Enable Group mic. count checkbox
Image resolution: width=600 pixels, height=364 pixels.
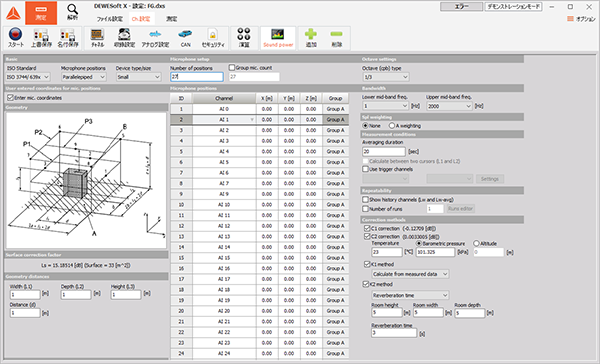tap(232, 67)
